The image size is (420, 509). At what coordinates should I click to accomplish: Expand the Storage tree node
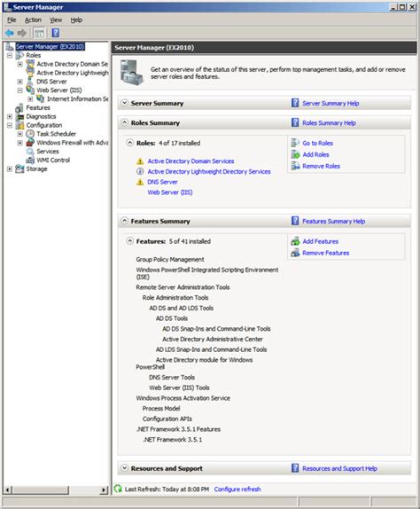(10, 168)
